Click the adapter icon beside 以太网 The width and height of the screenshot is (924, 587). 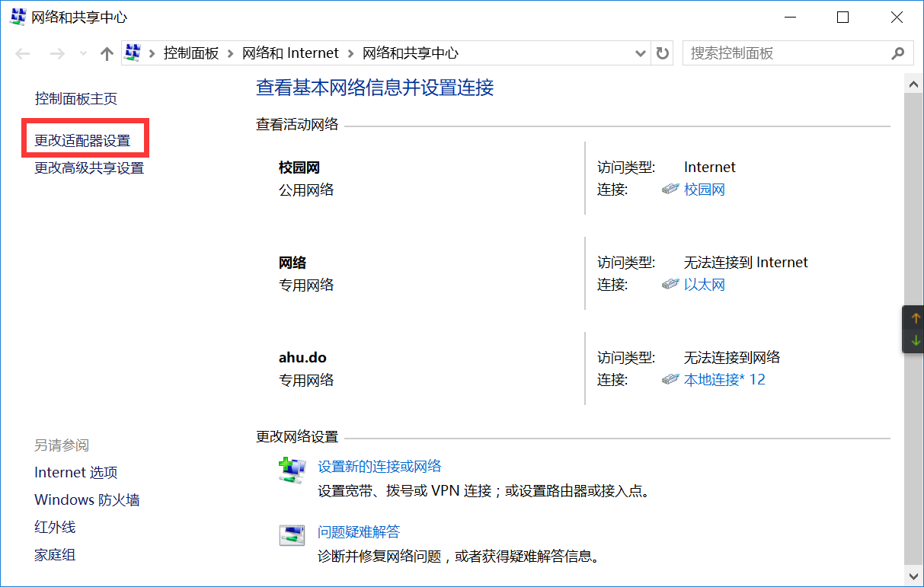(x=671, y=284)
